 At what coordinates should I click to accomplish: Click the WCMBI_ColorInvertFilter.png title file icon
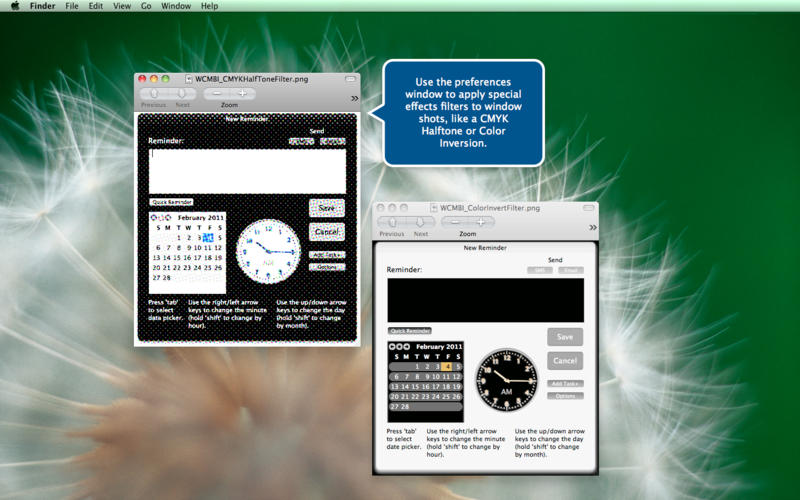(x=434, y=208)
